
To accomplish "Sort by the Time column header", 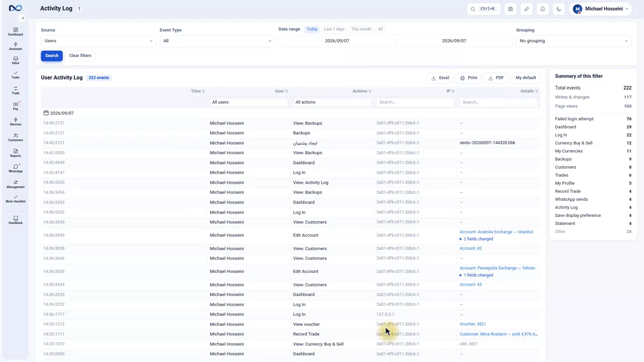I will pyautogui.click(x=198, y=91).
